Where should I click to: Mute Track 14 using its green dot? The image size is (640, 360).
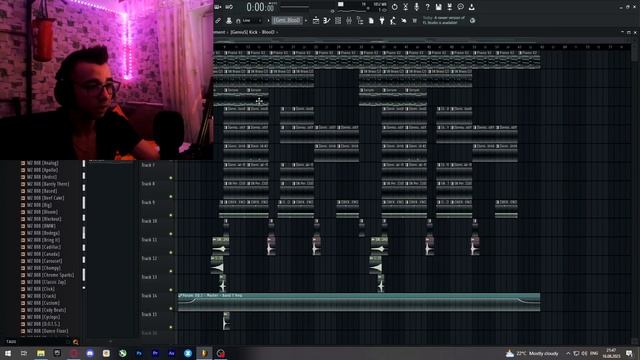(x=171, y=309)
